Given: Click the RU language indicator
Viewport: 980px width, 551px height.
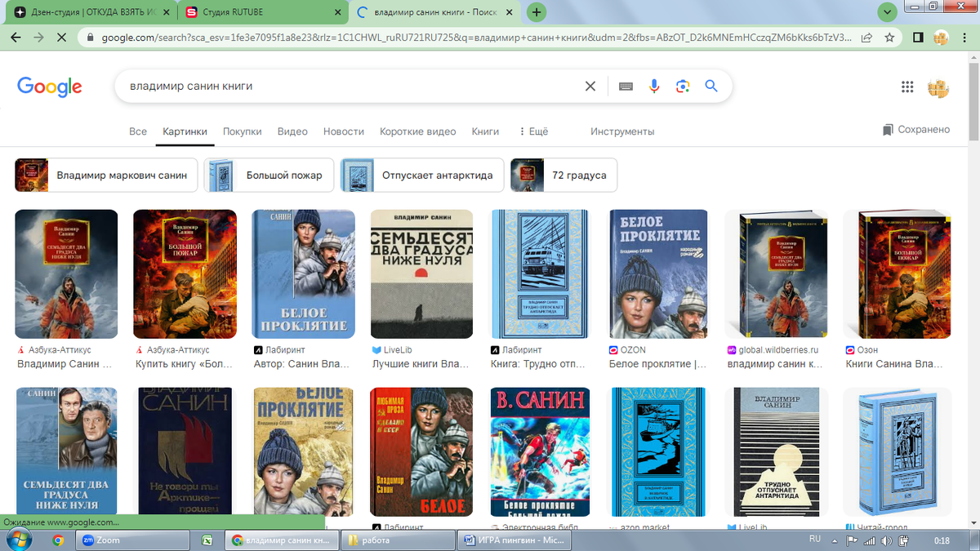Looking at the screenshot, I should [814, 539].
